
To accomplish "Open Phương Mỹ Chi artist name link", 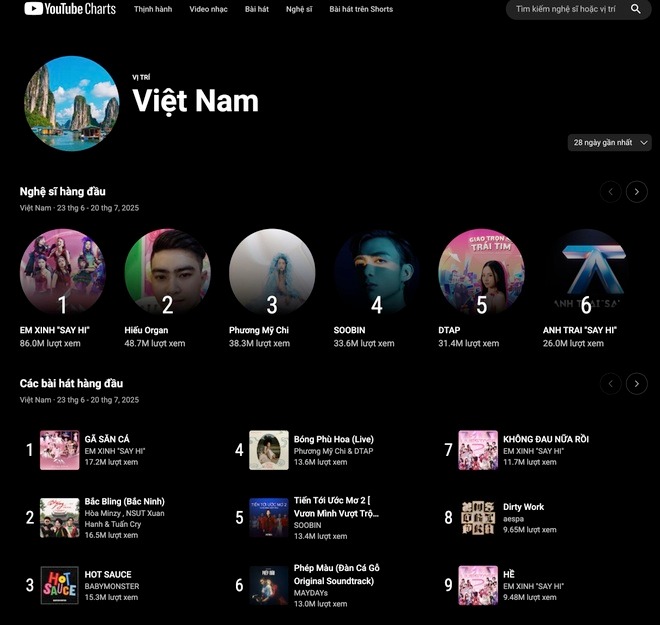I will pos(259,330).
